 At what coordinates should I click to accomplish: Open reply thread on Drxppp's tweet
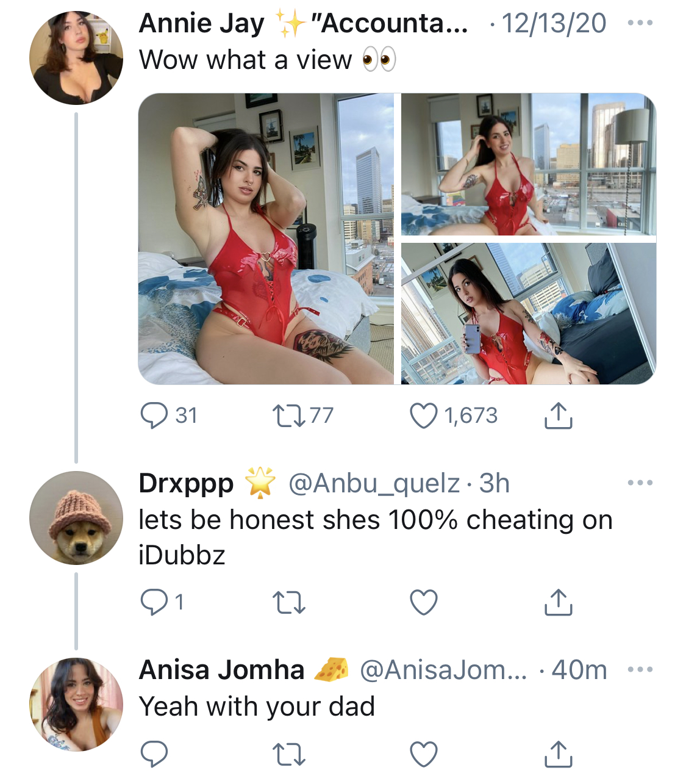pyautogui.click(x=154, y=603)
